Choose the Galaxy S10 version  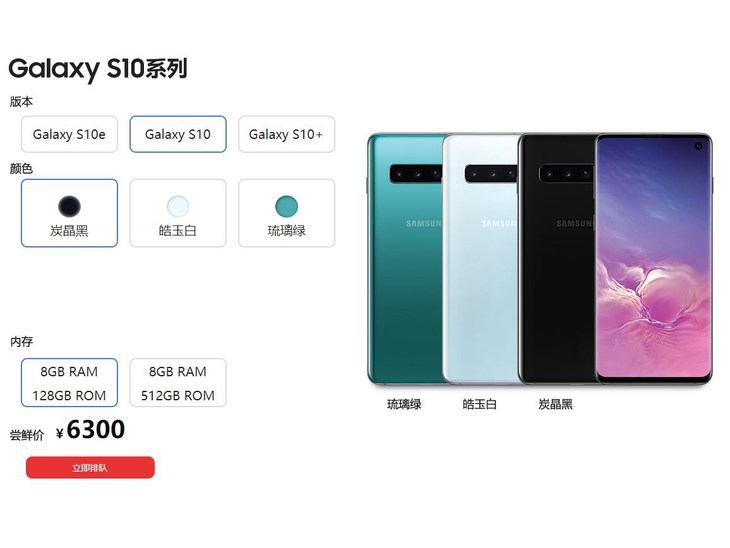click(178, 134)
